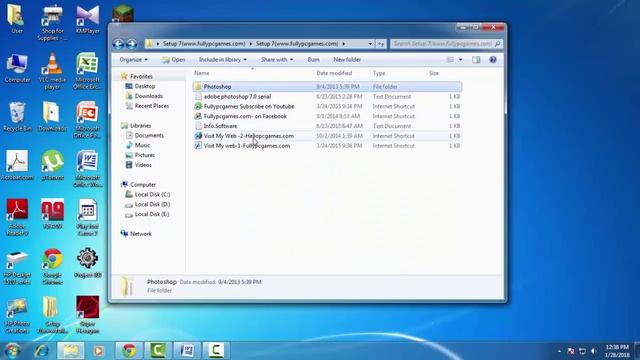Select Fullypcgames.com- on Facebook shortcut
The image size is (640, 360).
click(x=327, y=116)
